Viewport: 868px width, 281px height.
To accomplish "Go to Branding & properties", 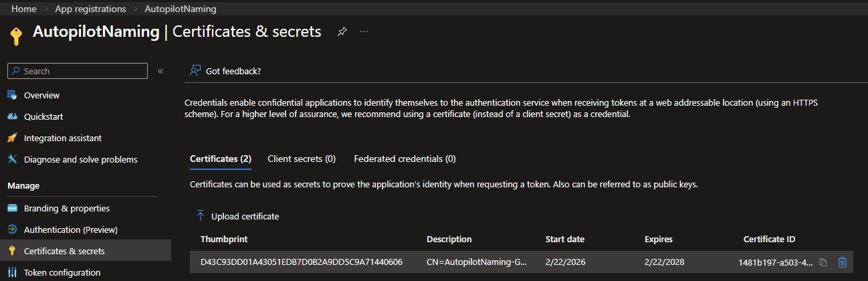I will click(x=66, y=208).
